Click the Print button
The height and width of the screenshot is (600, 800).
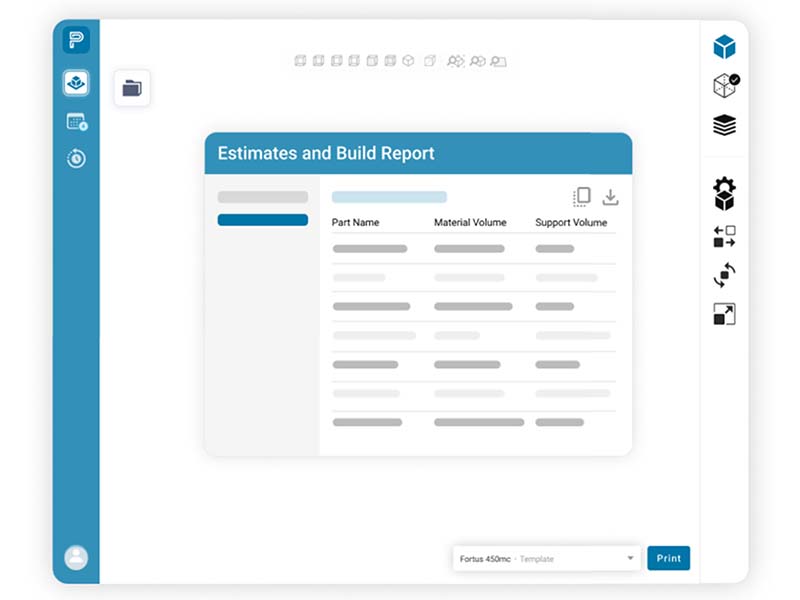pos(668,558)
